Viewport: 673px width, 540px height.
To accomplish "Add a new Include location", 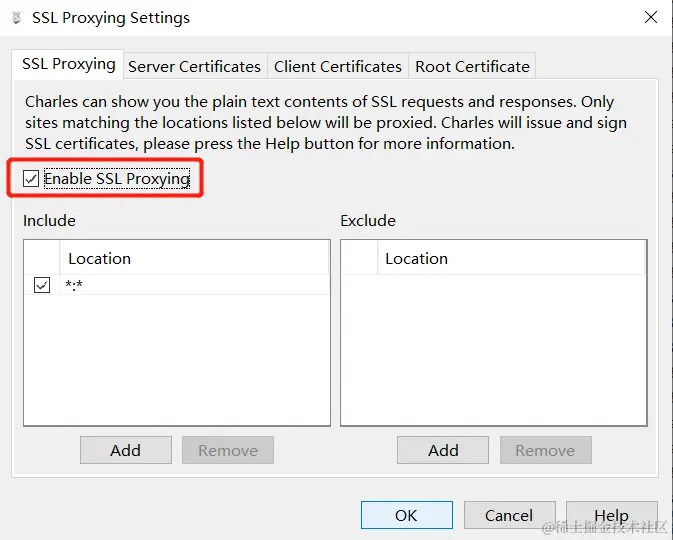I will [125, 450].
